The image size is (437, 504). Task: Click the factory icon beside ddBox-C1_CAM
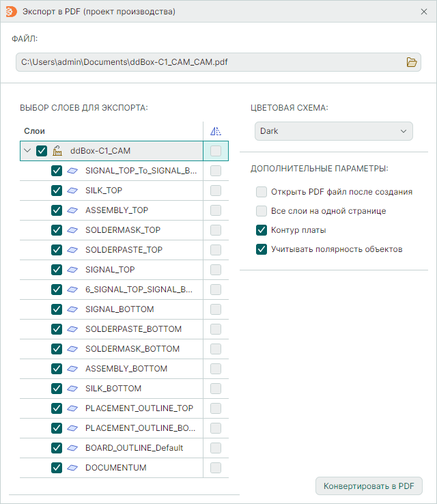(x=57, y=151)
